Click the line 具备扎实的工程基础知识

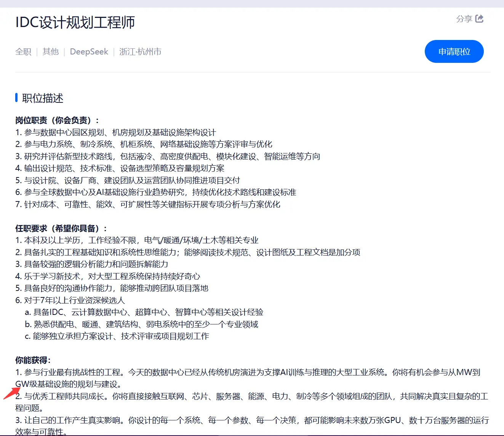coord(188,252)
